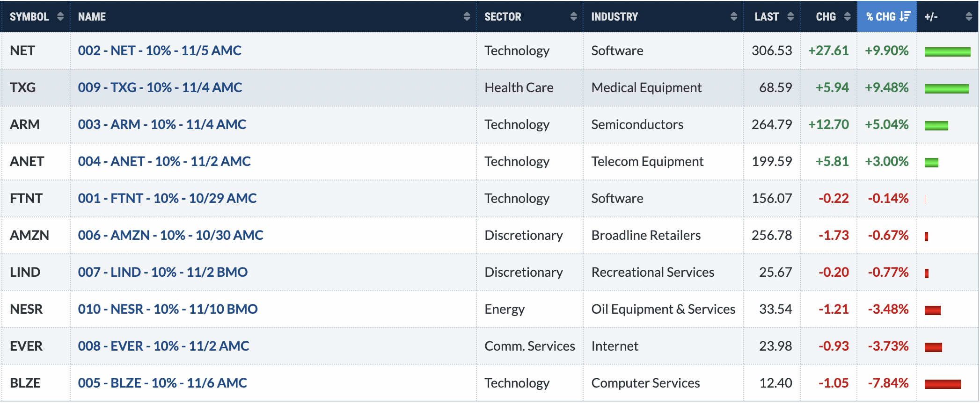Screen dimensions: 980x403
Task: Click the NESR symbol cell
Action: coord(26,309)
